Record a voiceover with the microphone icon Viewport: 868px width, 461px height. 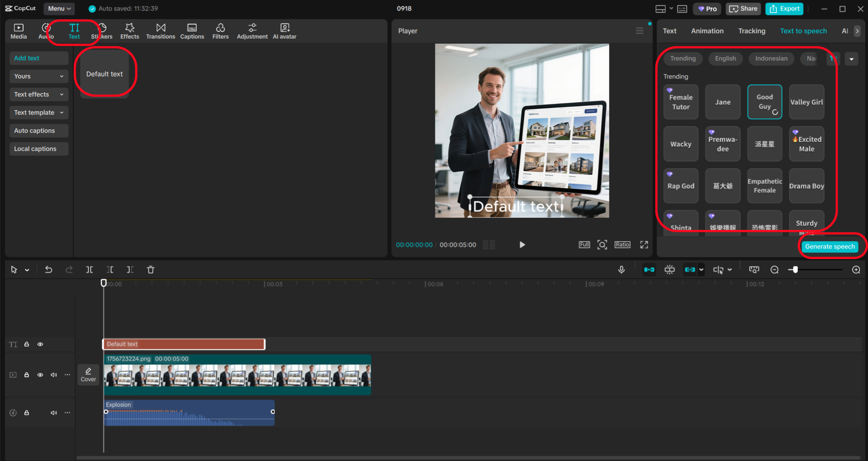621,269
